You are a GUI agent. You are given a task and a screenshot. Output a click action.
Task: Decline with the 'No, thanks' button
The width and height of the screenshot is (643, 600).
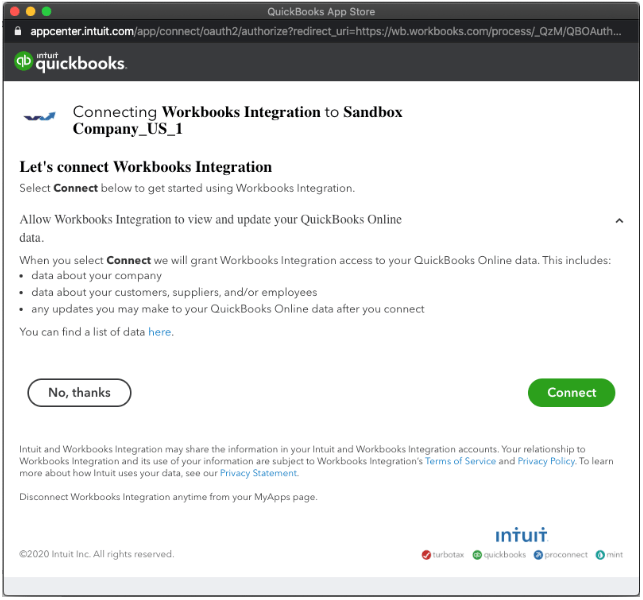tap(79, 393)
